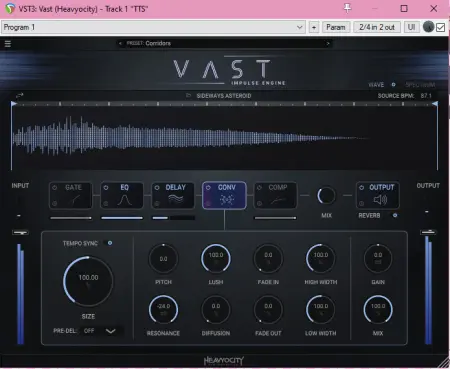450x369 pixels.
Task: Click the waveform start marker flag
Action: pyautogui.click(x=14, y=104)
